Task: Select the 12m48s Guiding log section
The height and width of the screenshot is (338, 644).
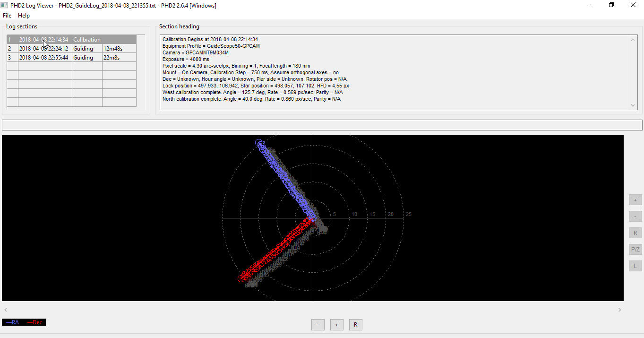Action: click(71, 49)
